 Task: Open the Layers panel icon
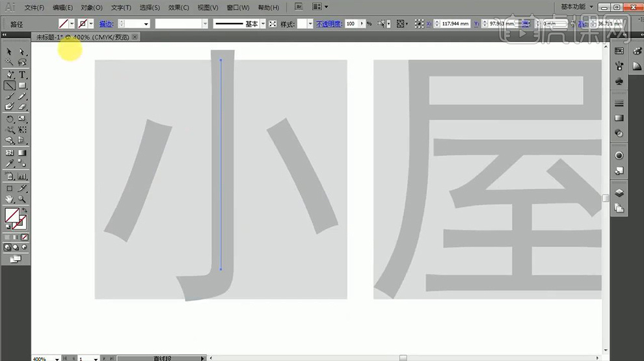(x=619, y=193)
